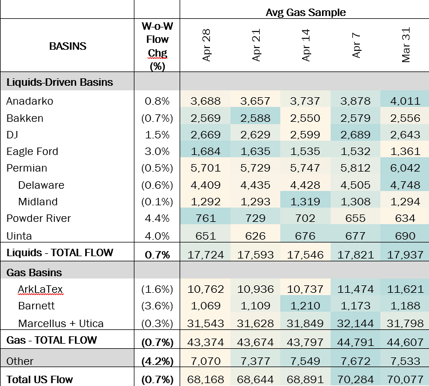Screen dimensions: 429x386
Task: Select the Barnett (3.6%) change cell
Action: [157, 306]
